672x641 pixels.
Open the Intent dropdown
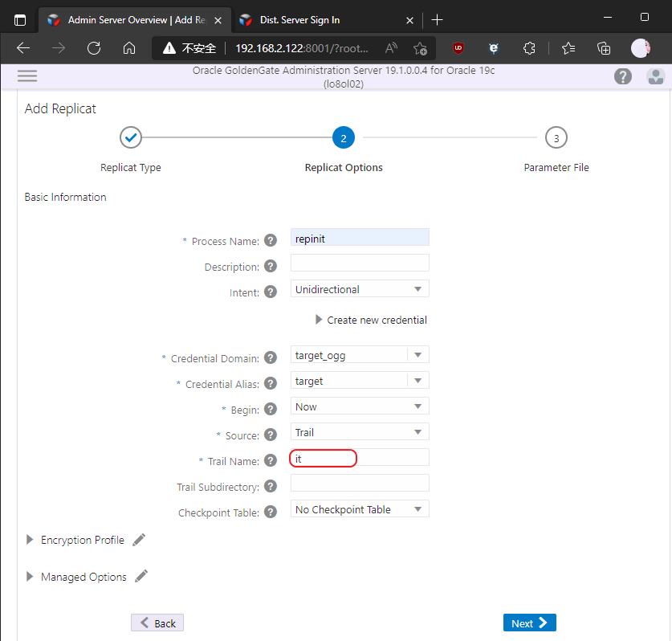360,289
